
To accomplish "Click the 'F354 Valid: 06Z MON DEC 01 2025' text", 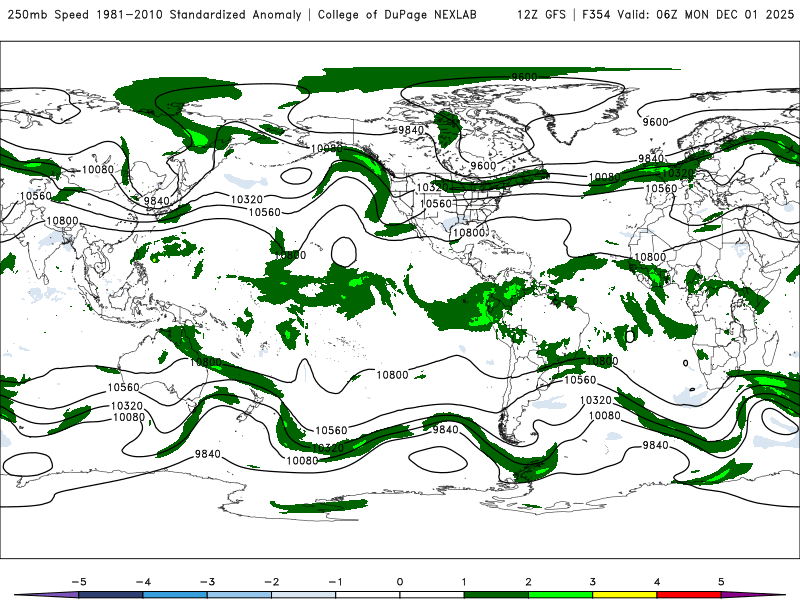I will pyautogui.click(x=688, y=15).
